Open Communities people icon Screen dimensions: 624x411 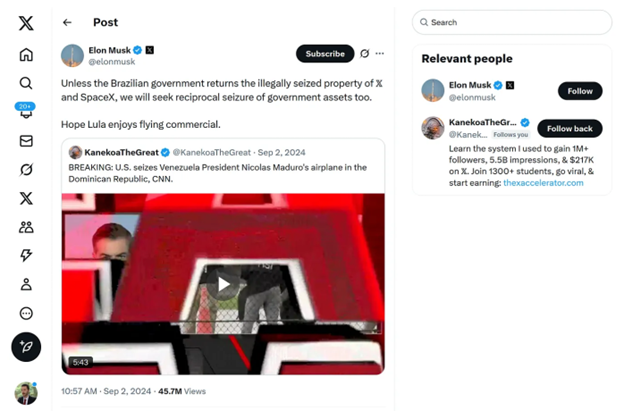pos(26,227)
